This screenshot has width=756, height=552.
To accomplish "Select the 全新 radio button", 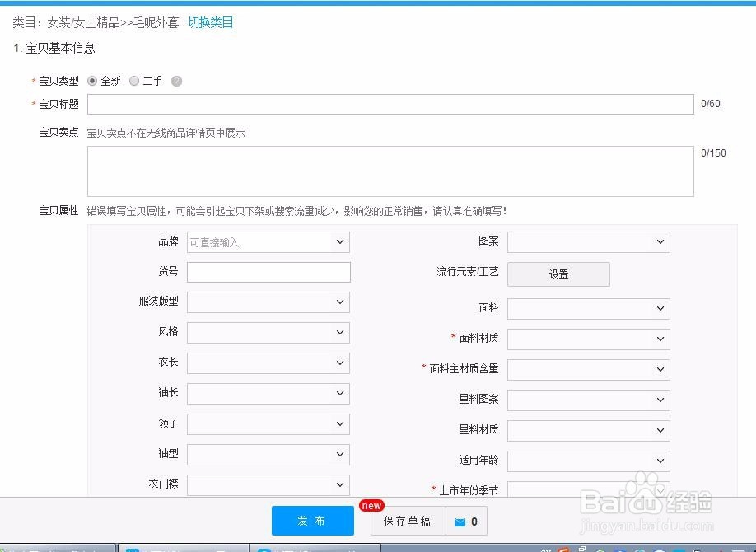I will tap(92, 81).
